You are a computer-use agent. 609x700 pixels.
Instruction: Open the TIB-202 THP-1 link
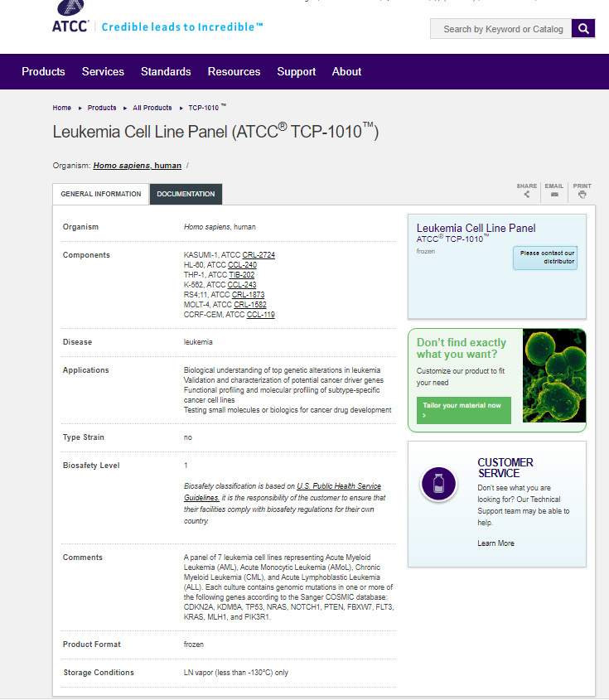[242, 274]
